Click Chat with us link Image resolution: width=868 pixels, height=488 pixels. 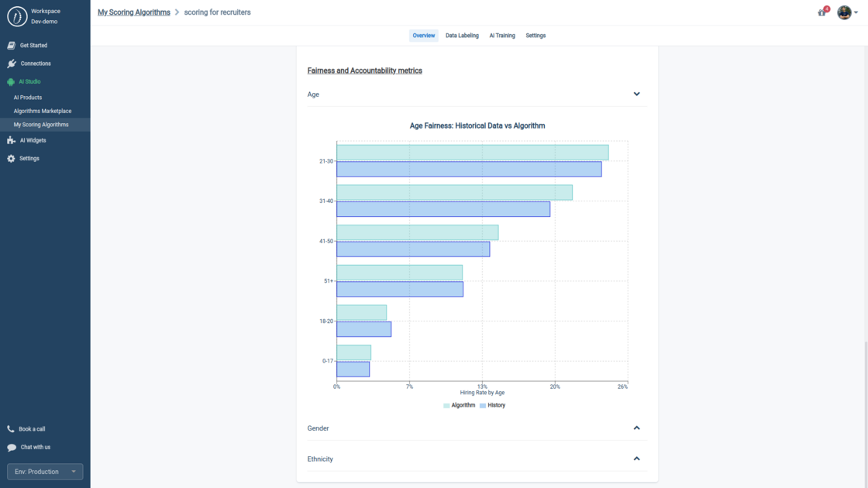pos(36,447)
